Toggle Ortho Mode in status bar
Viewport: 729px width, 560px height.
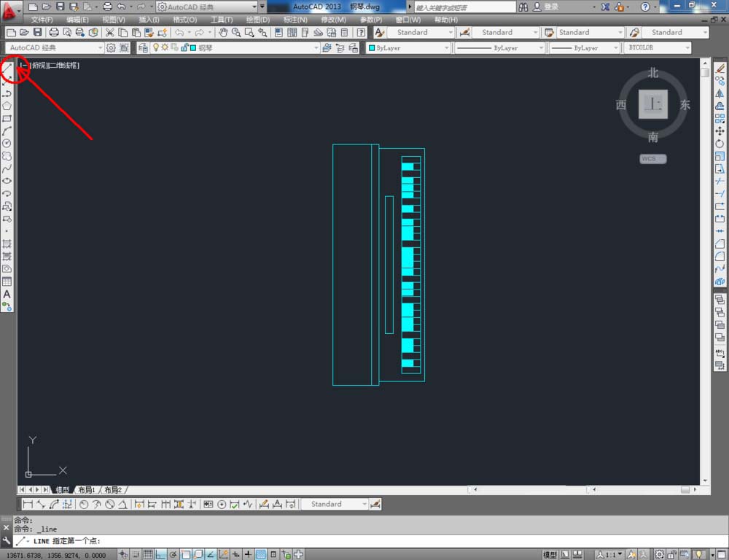161,554
